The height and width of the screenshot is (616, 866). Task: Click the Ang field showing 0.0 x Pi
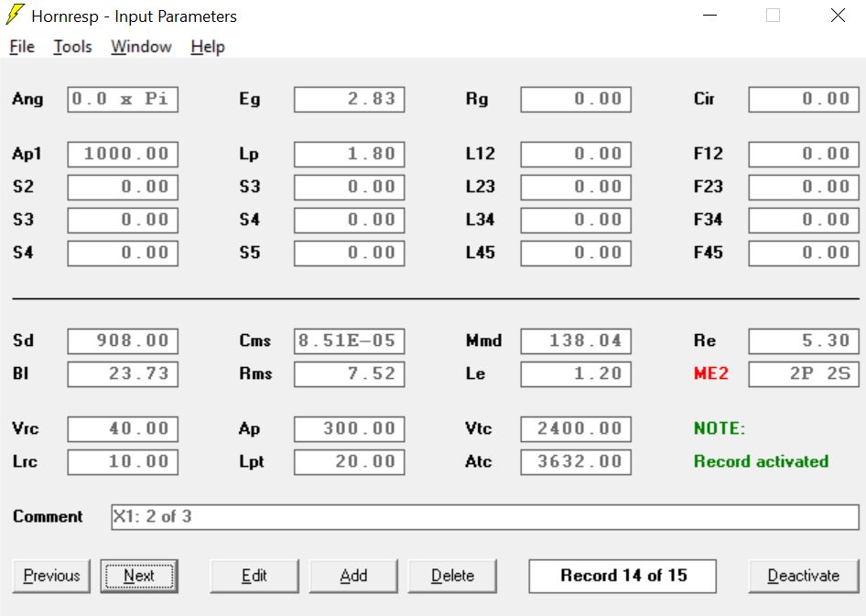pos(123,100)
